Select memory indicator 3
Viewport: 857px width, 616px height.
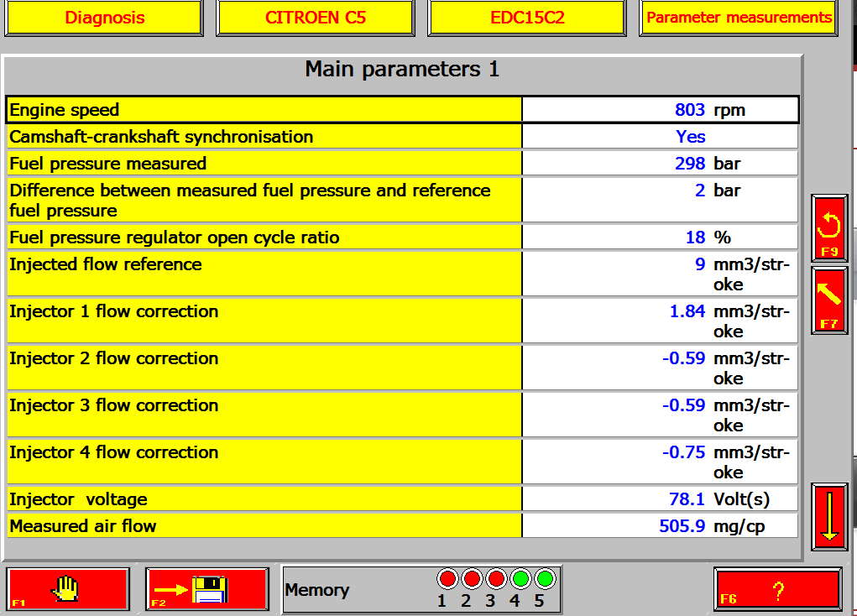(x=496, y=579)
